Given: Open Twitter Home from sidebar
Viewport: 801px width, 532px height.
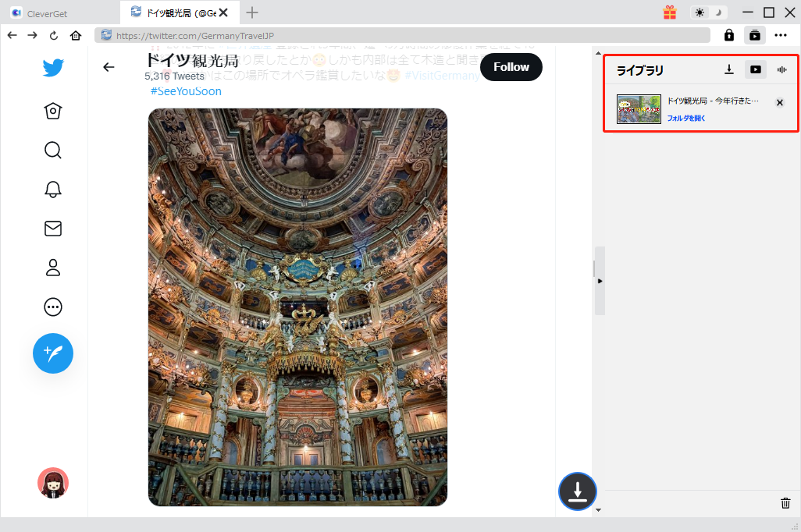Looking at the screenshot, I should 53,111.
